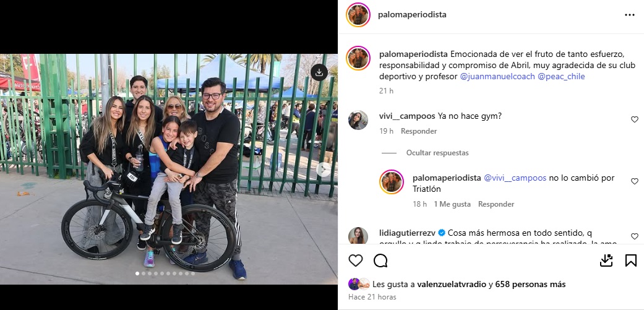Image resolution: width=644 pixels, height=310 pixels.
Task: Open palomaperiodista profile picture in header
Action: click(x=358, y=15)
